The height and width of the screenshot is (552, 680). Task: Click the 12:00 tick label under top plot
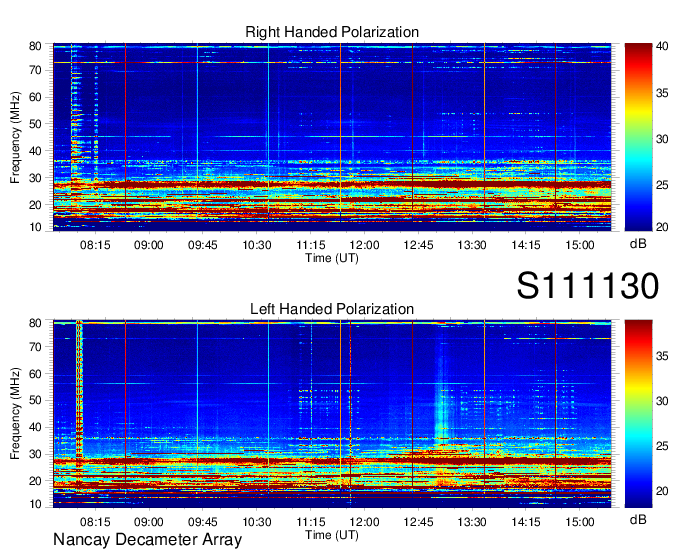click(364, 245)
